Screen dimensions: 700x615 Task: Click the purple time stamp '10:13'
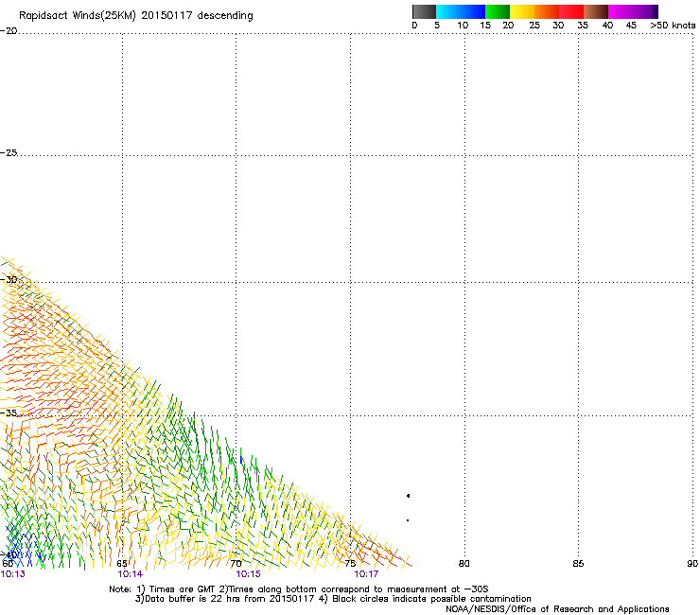click(13, 574)
